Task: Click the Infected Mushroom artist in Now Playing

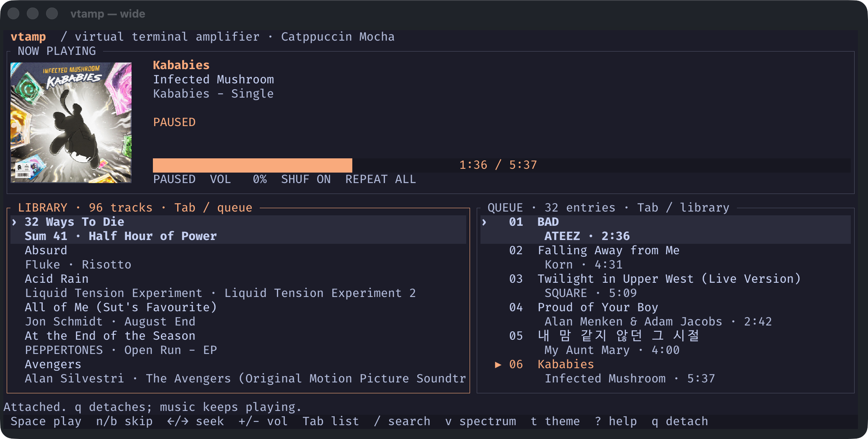Action: (213, 80)
